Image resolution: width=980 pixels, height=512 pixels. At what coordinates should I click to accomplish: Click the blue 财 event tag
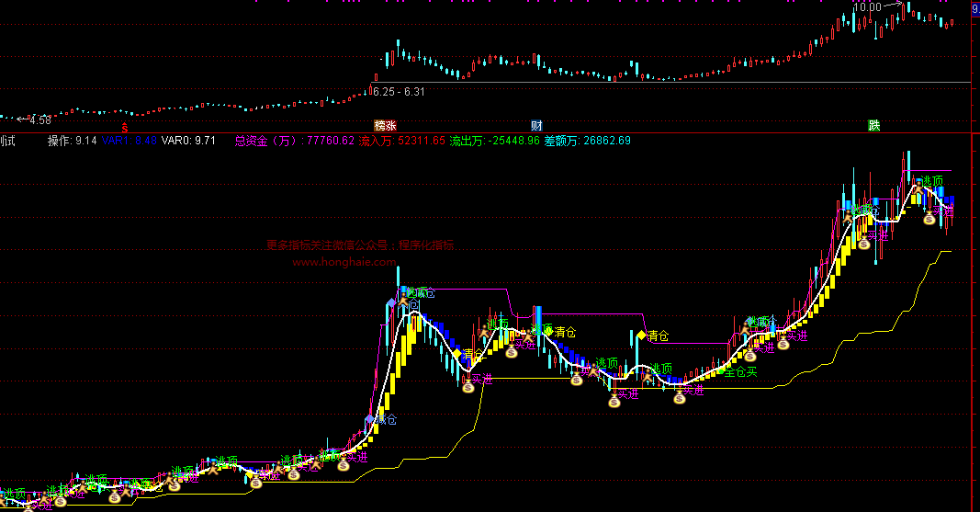[536, 125]
